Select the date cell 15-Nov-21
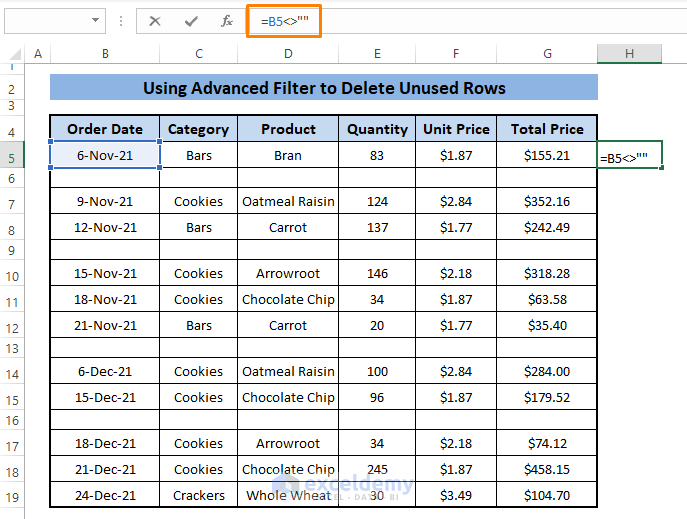687x519 pixels. (105, 273)
